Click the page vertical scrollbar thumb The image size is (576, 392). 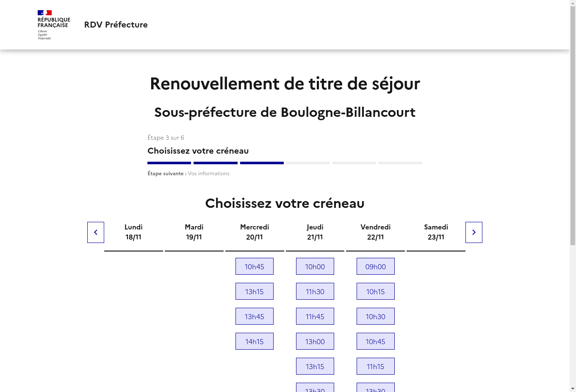[573, 126]
